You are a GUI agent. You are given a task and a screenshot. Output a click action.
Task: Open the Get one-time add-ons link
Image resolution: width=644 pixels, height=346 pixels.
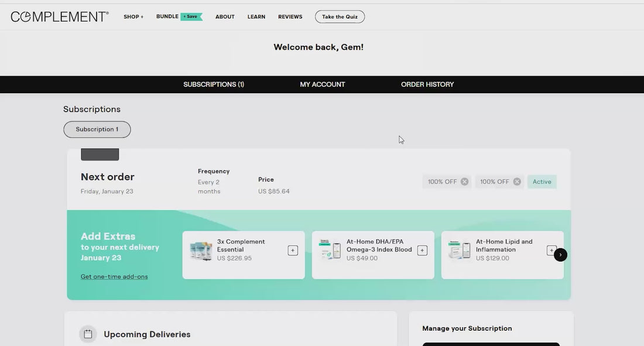click(114, 276)
